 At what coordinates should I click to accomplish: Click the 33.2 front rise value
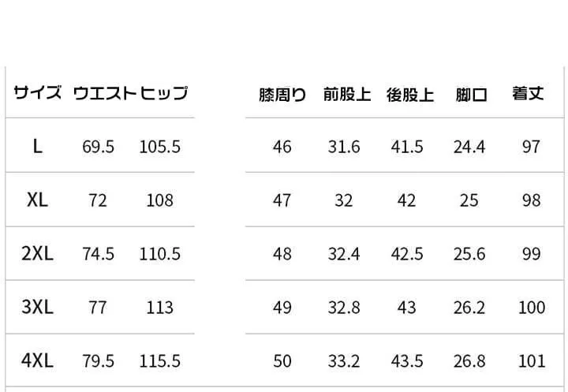(x=344, y=361)
